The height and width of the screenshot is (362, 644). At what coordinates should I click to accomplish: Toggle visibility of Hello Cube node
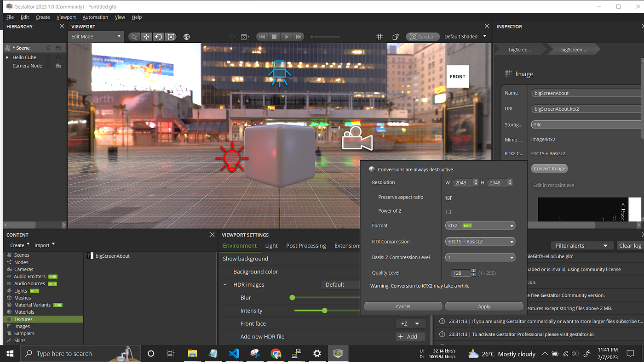pyautogui.click(x=48, y=57)
